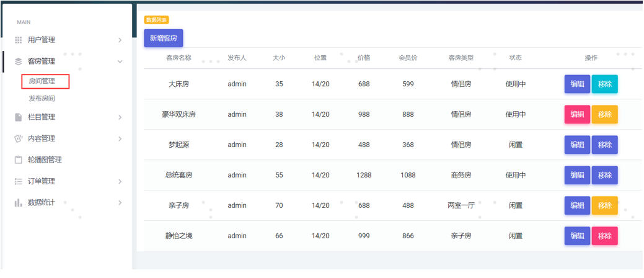Edit the 静怡之境 room
This screenshot has width=644, height=278.
(577, 236)
